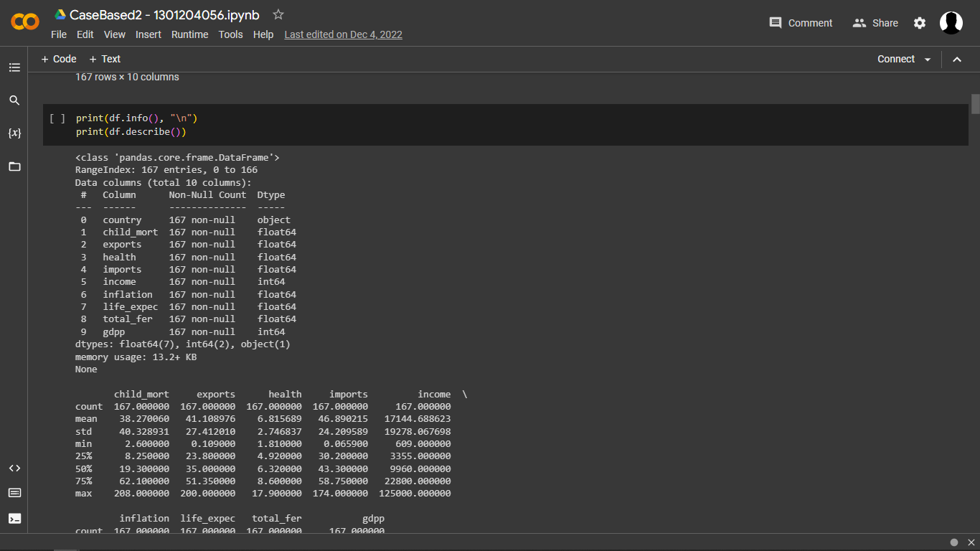Image resolution: width=980 pixels, height=551 pixels.
Task: Open the Last edited revision history link
Action: 343,34
